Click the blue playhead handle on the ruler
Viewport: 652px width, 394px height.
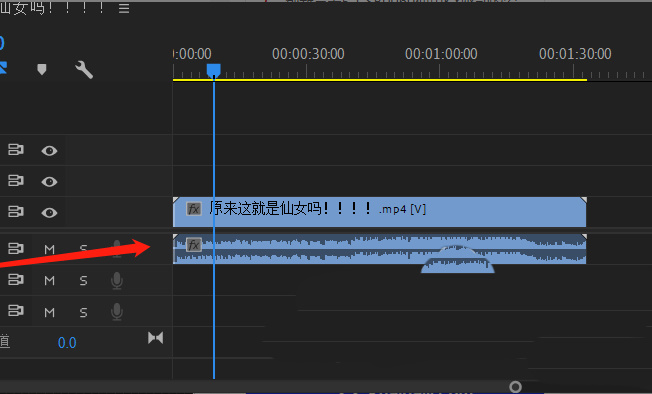pos(214,70)
